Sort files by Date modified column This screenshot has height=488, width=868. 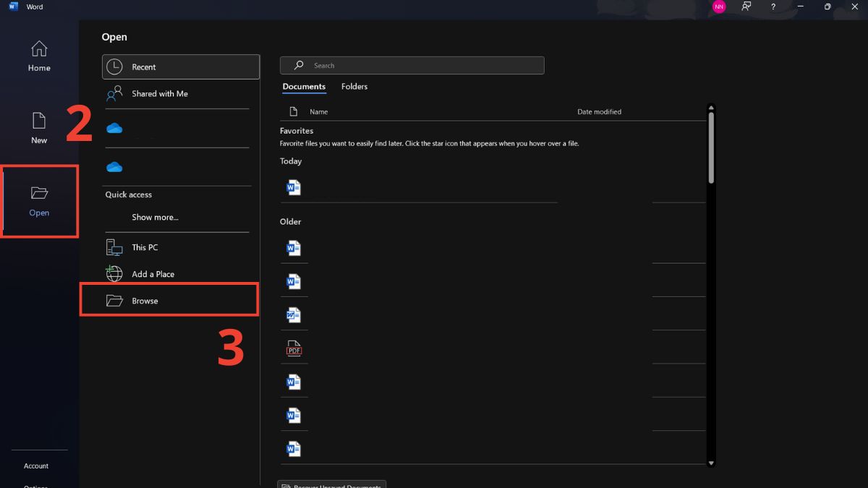coord(599,111)
